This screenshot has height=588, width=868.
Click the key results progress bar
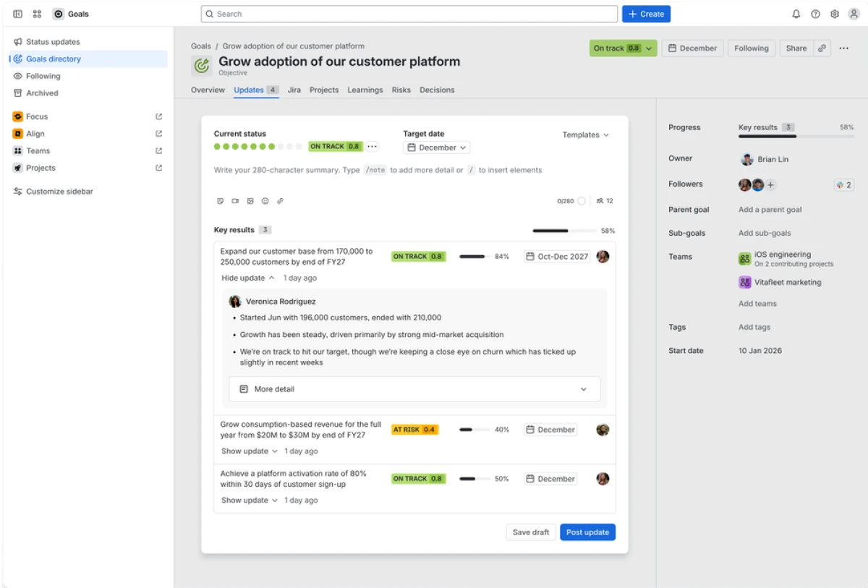(x=563, y=230)
